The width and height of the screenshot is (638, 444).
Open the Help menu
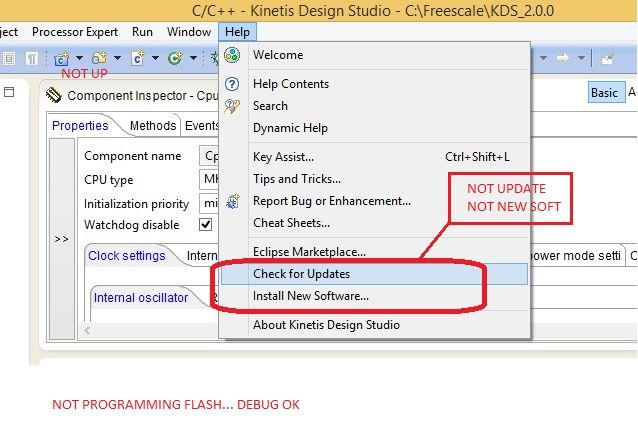coord(237,32)
